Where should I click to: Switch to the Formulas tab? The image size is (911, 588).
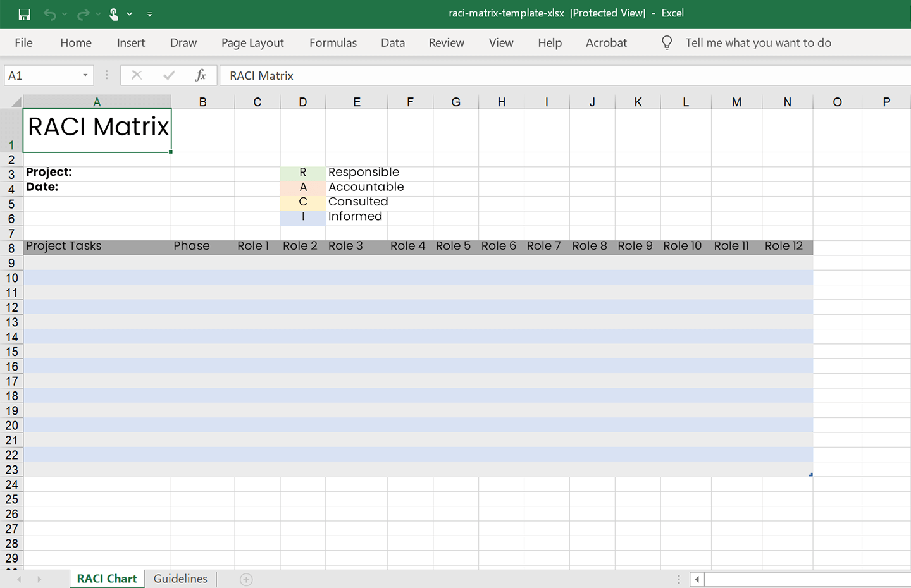[333, 42]
